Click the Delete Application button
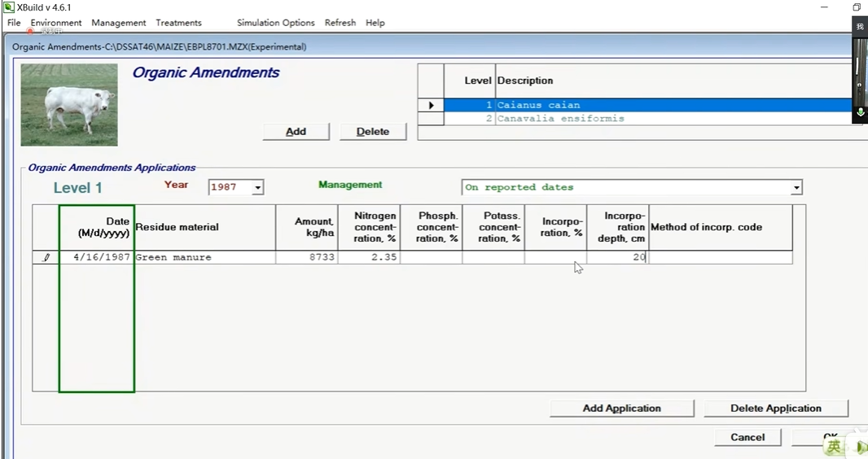 tap(775, 408)
